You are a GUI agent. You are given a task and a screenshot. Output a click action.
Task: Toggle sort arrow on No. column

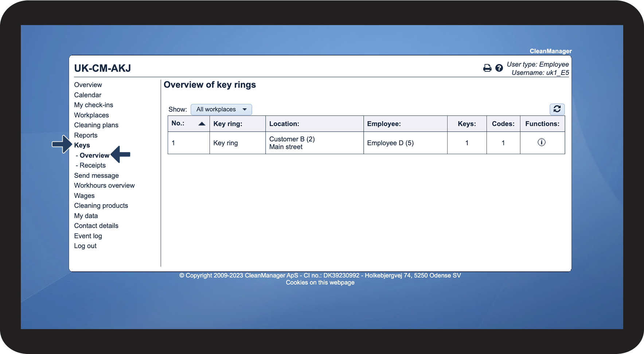coord(202,124)
